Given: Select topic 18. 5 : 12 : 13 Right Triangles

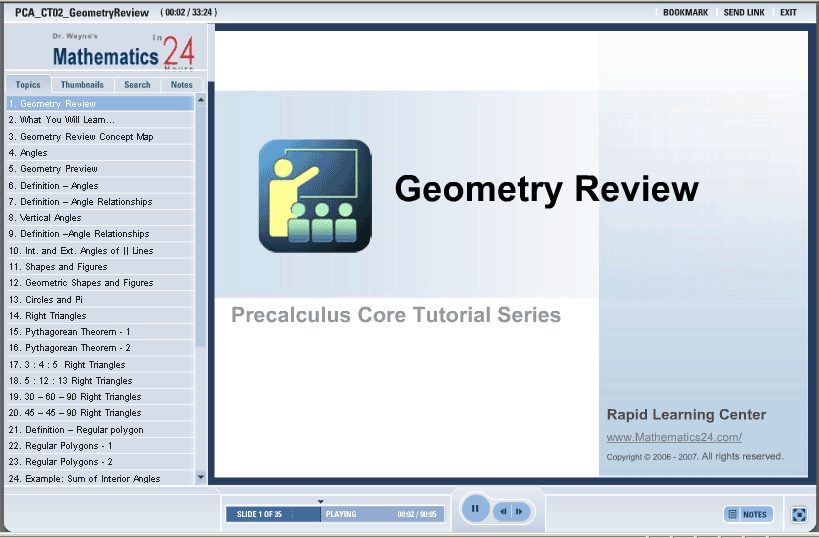Looking at the screenshot, I should [100, 381].
